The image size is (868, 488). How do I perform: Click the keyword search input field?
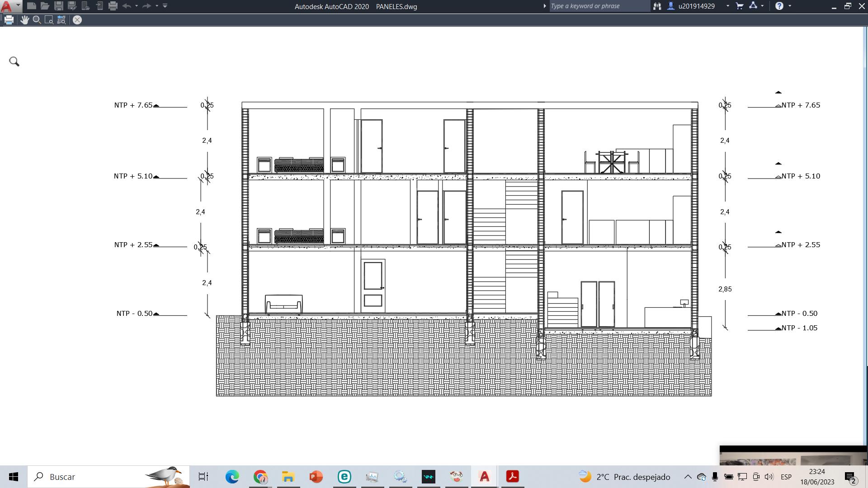[x=599, y=6]
